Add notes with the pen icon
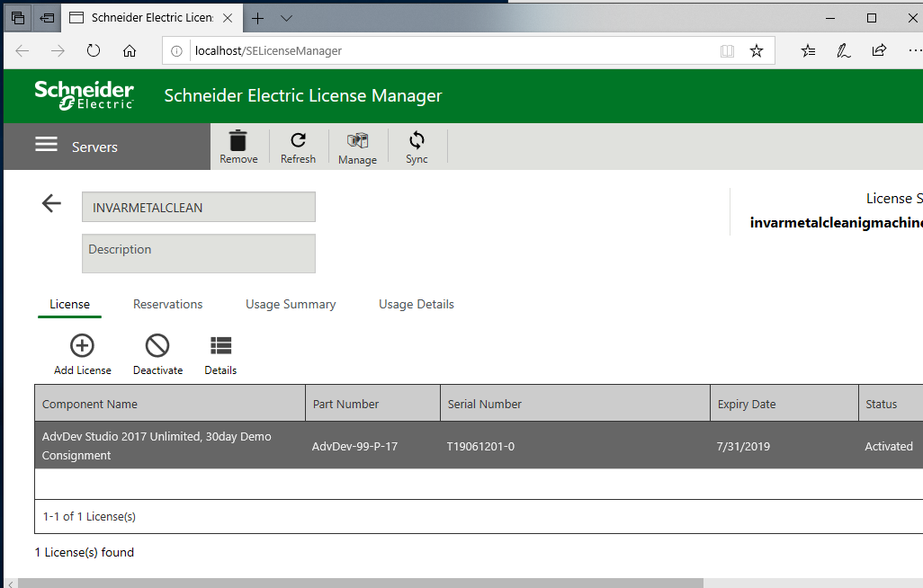 point(844,51)
